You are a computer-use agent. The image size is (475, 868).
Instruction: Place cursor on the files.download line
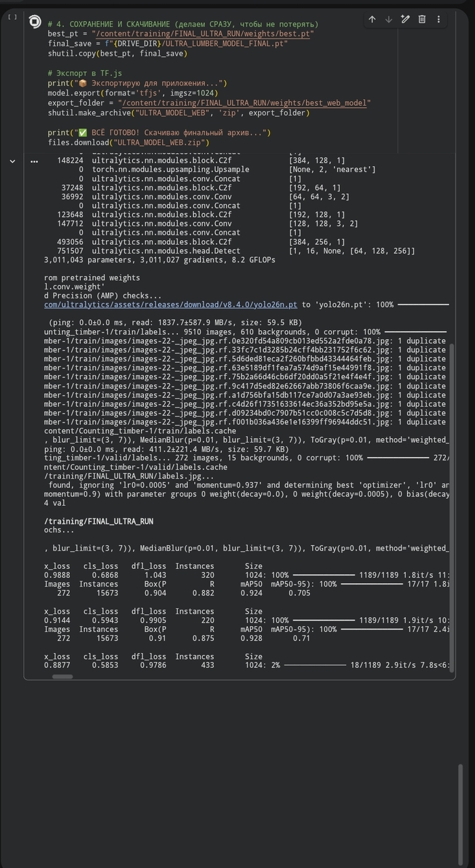pyautogui.click(x=128, y=142)
